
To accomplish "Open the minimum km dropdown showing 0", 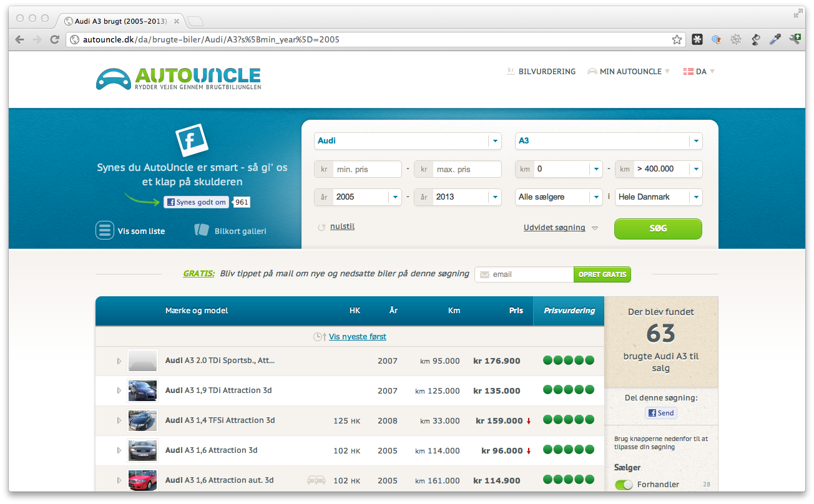I will pos(559,169).
